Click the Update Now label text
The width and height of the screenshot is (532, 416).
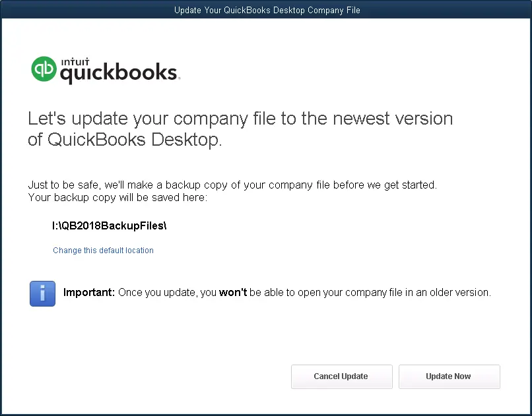pos(449,376)
